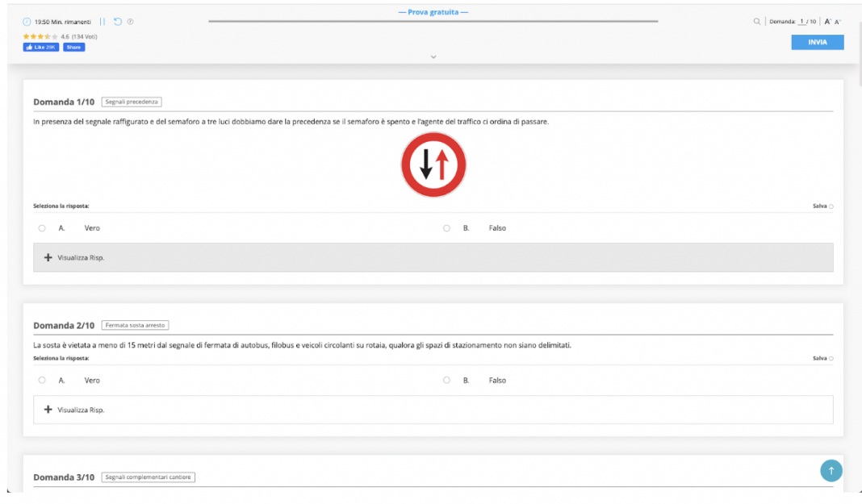Expand Visualizza Risp. for Domanda 1

click(81, 258)
